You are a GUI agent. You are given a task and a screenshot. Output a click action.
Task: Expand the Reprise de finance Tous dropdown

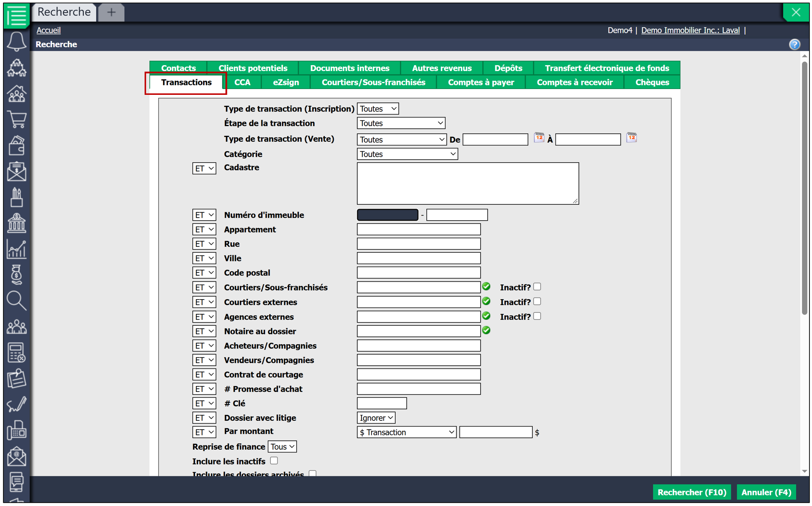click(282, 447)
